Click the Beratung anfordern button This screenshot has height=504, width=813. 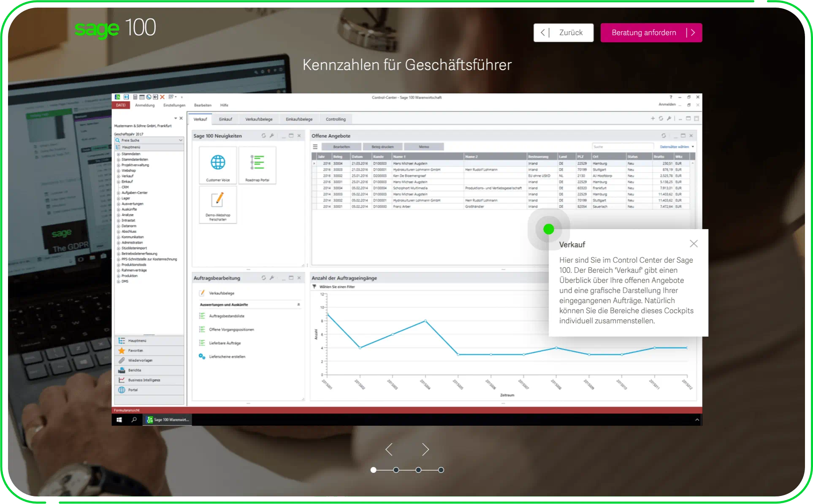point(651,33)
